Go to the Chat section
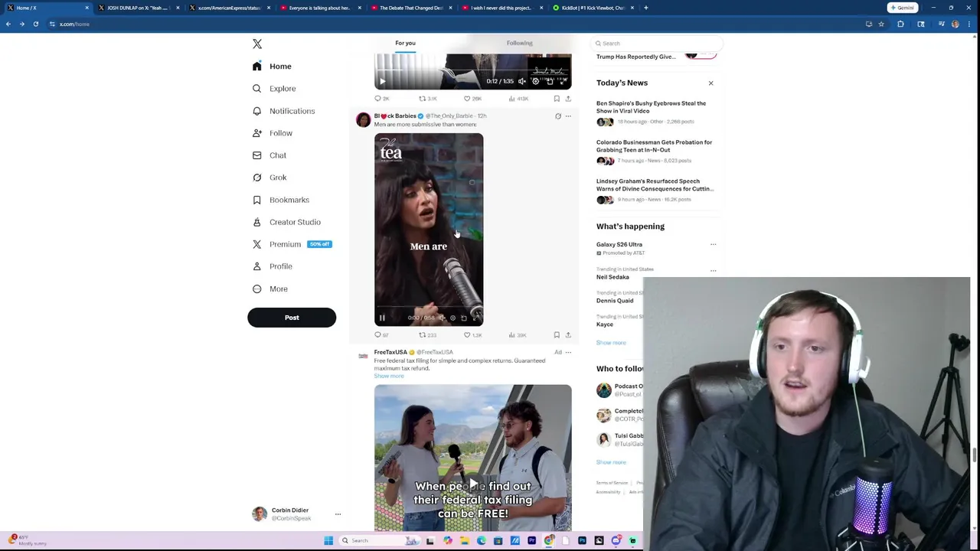Image resolution: width=980 pixels, height=551 pixels. click(x=269, y=155)
